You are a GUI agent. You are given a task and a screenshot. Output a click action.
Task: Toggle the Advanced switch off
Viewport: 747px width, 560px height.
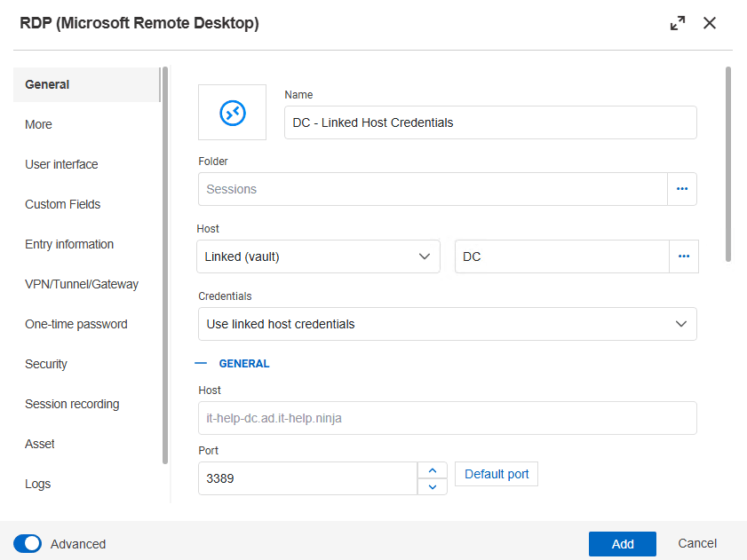[28, 544]
